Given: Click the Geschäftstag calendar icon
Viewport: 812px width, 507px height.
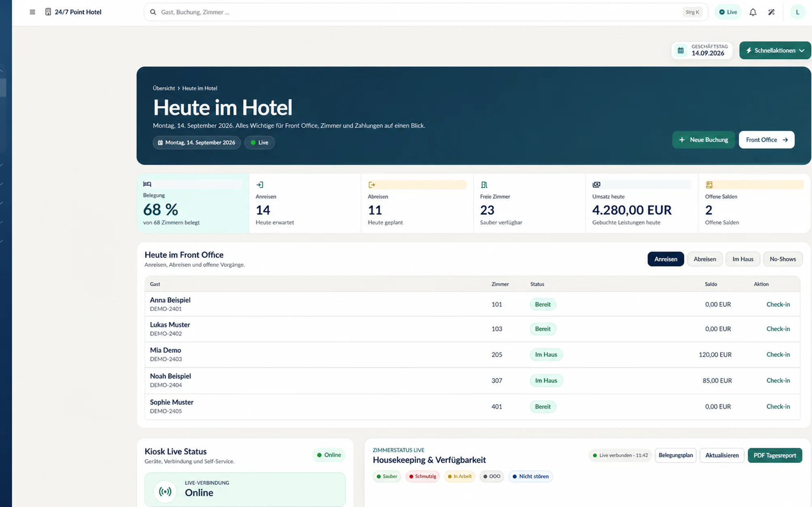Looking at the screenshot, I should pos(681,51).
